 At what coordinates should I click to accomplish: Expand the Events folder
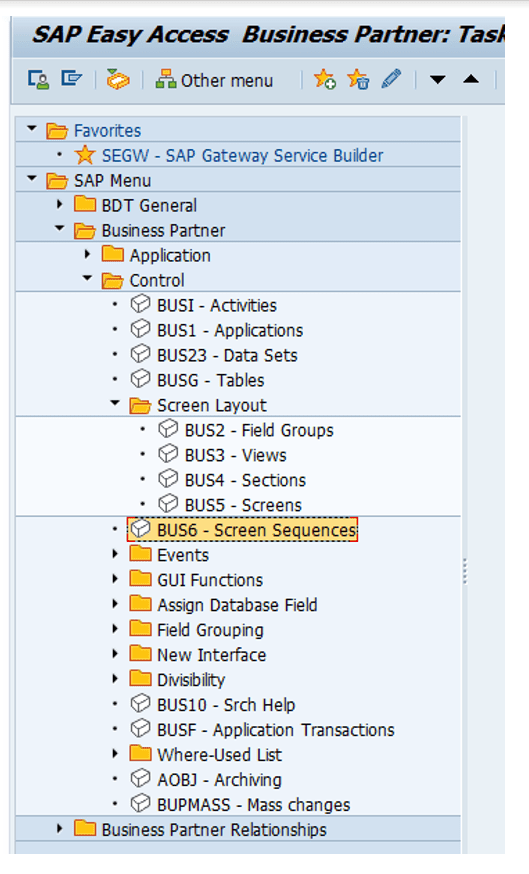[x=115, y=554]
